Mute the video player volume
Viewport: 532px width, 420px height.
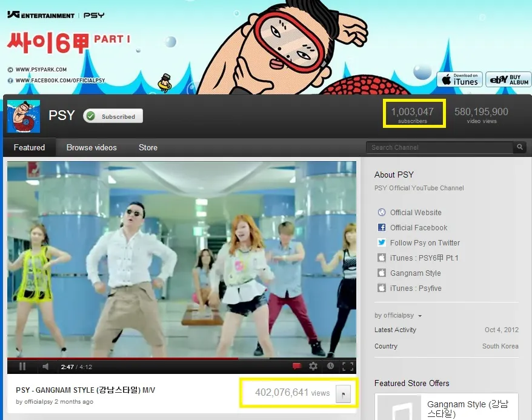point(45,366)
